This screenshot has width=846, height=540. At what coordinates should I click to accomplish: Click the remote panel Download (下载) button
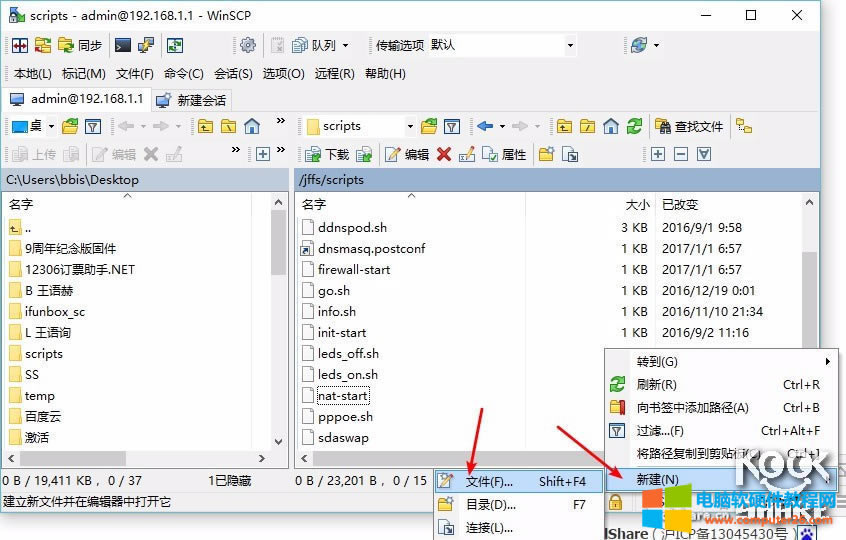pos(327,155)
